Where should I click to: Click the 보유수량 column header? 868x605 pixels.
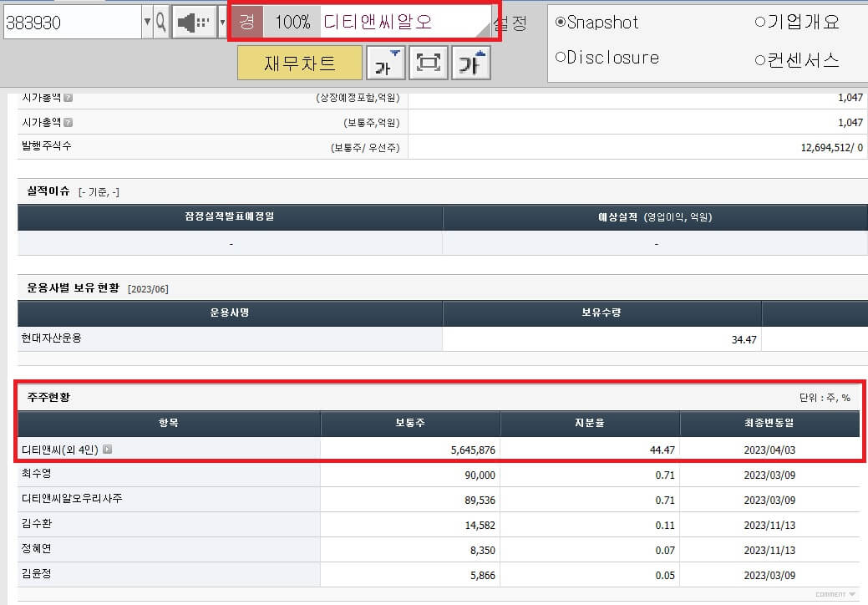tap(602, 313)
